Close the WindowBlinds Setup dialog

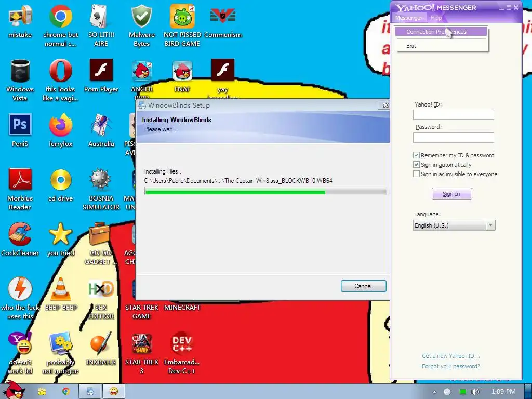pyautogui.click(x=385, y=105)
